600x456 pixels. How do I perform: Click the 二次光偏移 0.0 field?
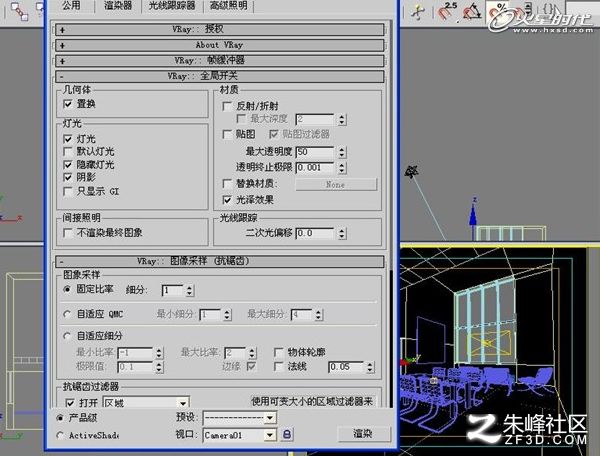tap(315, 233)
